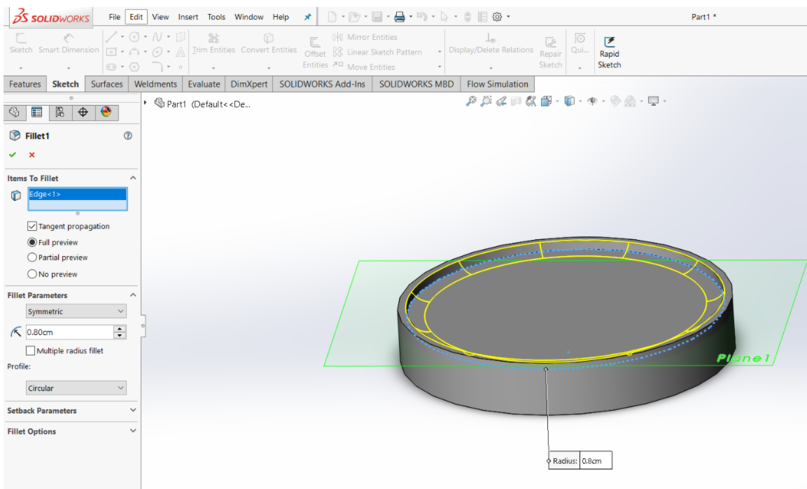Toggle the Tangent propagation checkbox
The width and height of the screenshot is (807, 489).
32,226
